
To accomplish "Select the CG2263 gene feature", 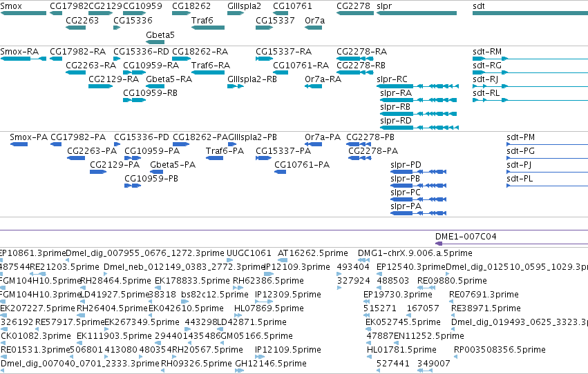I will coord(75,28).
